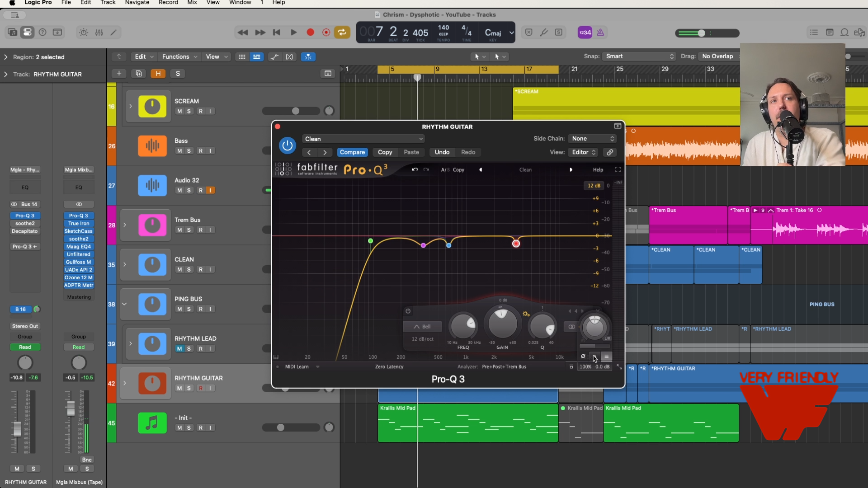Screen dimensions: 868x488
Task: Toggle the Cycle loop button
Action: (x=342, y=33)
